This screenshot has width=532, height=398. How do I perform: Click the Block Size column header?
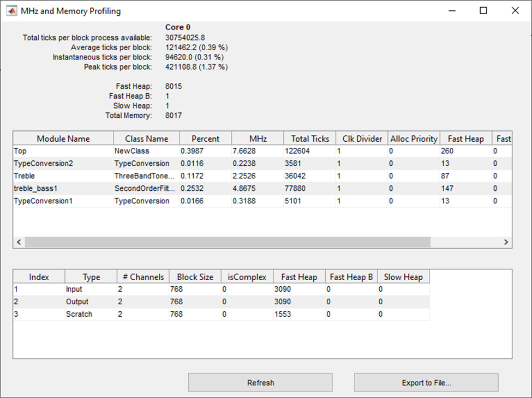tap(195, 277)
